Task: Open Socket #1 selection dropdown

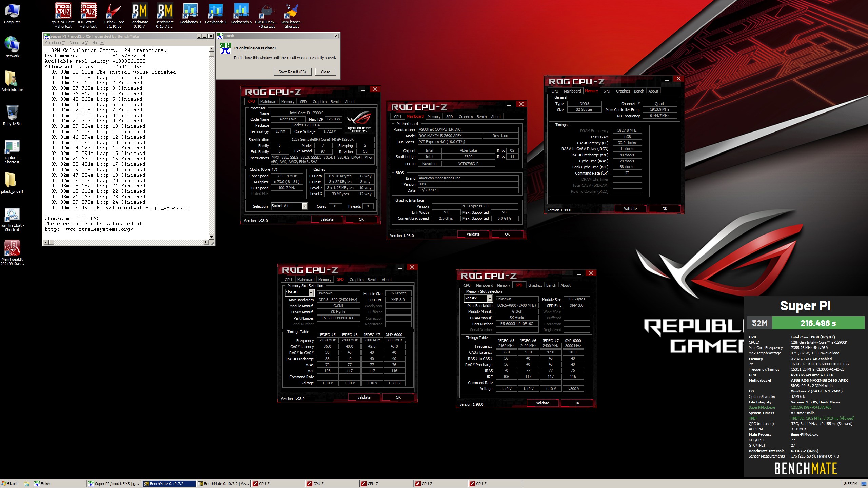Action: pos(304,206)
